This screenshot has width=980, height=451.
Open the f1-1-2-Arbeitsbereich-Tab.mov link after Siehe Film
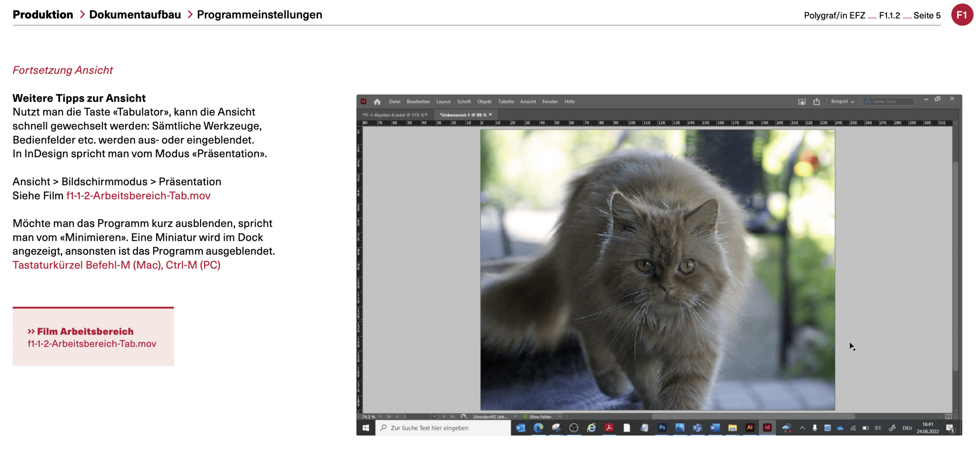[138, 195]
